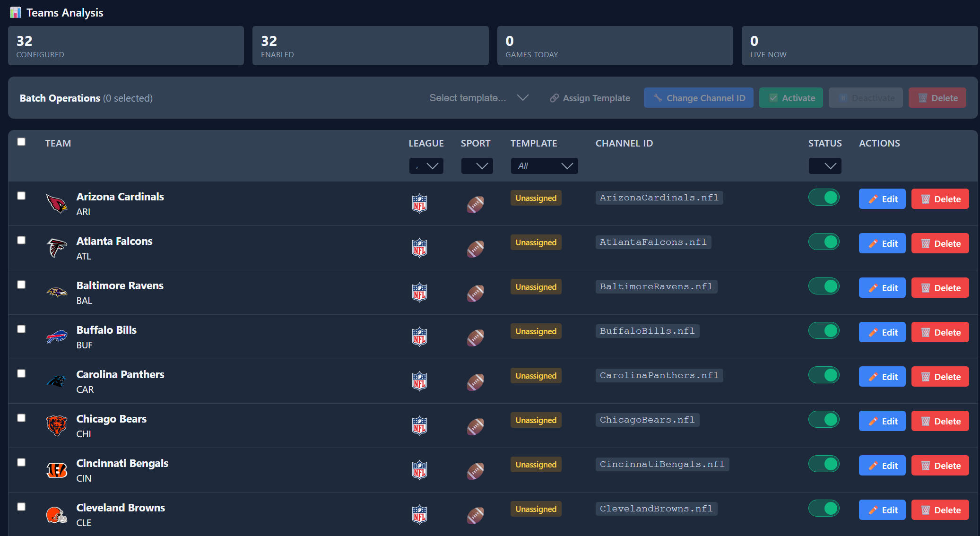Disable the Arizona Cardinals status toggle
This screenshot has height=536, width=980.
[x=824, y=198]
